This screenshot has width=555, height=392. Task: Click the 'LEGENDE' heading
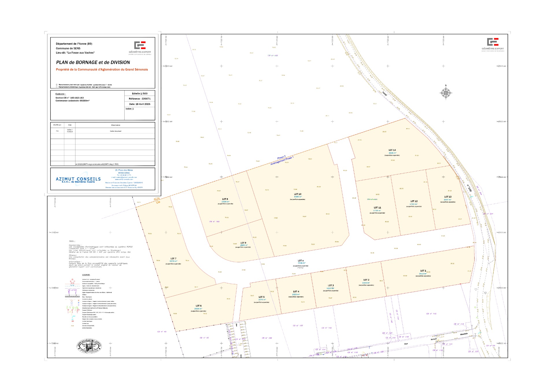click(x=86, y=275)
